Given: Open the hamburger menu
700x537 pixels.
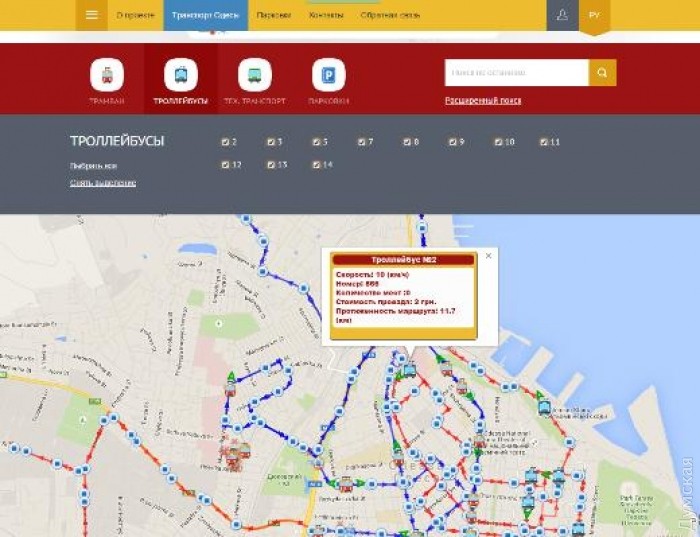Looking at the screenshot, I should (91, 15).
